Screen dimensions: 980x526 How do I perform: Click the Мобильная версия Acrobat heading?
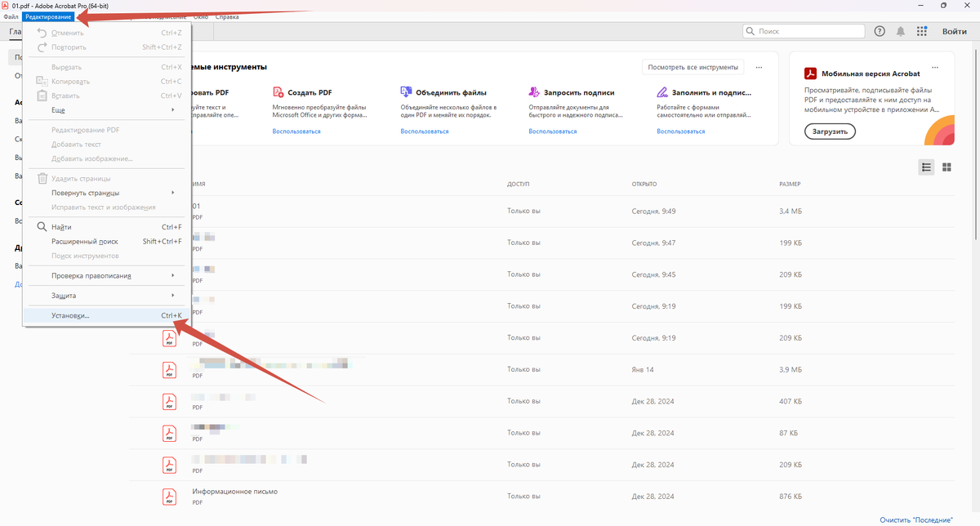coord(869,73)
